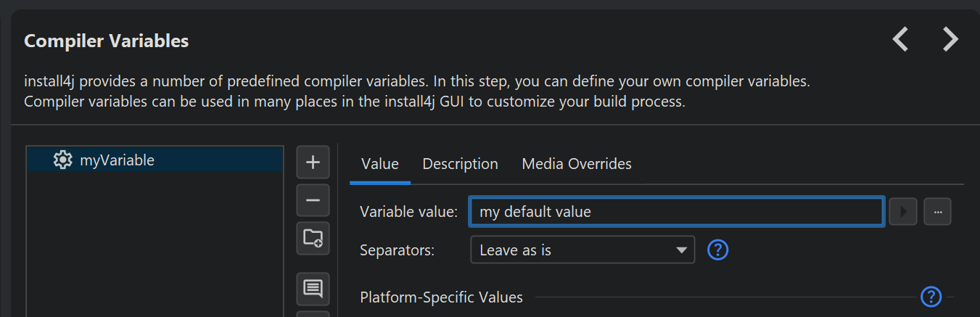Focus the Variable value text field

676,212
